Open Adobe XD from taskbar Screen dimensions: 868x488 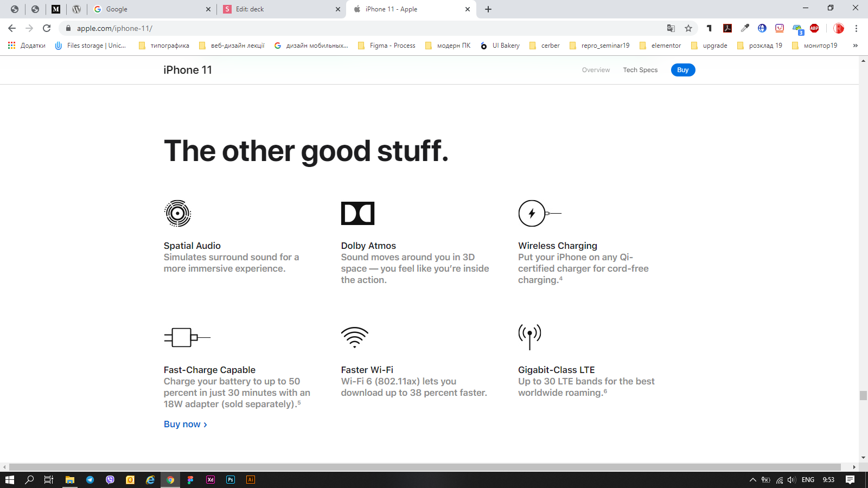click(x=210, y=480)
